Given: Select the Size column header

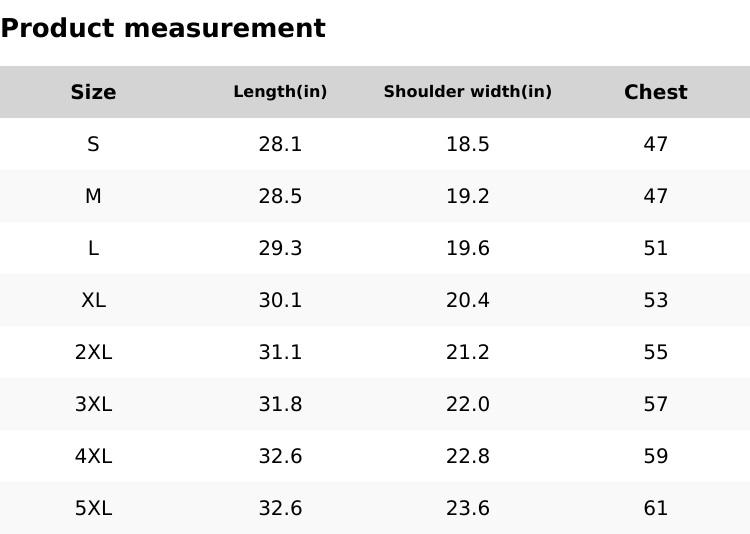Looking at the screenshot, I should pyautogui.click(x=93, y=92).
